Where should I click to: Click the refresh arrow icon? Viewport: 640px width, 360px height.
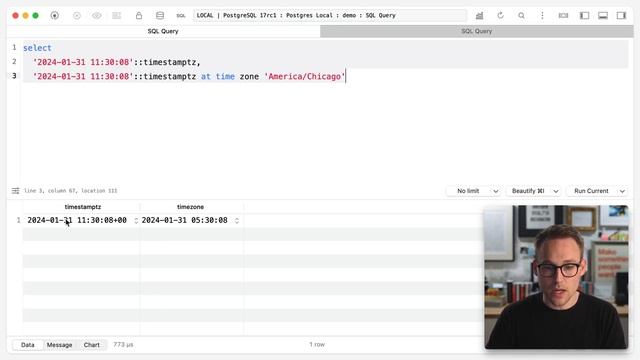point(500,16)
